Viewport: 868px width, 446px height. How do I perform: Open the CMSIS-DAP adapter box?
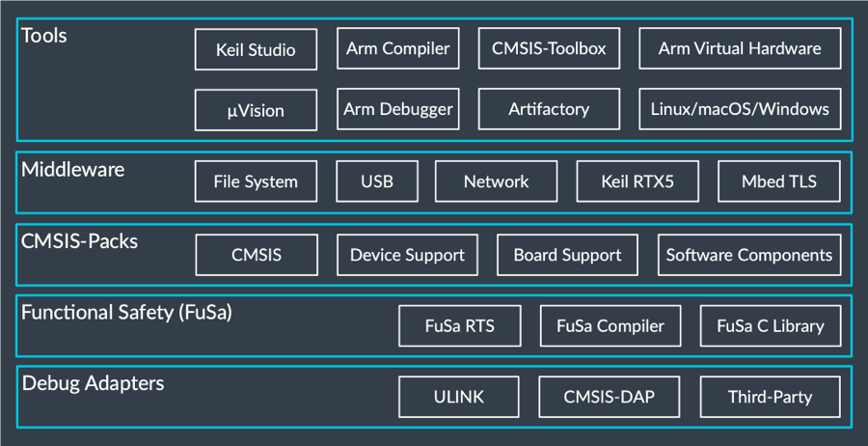click(610, 397)
